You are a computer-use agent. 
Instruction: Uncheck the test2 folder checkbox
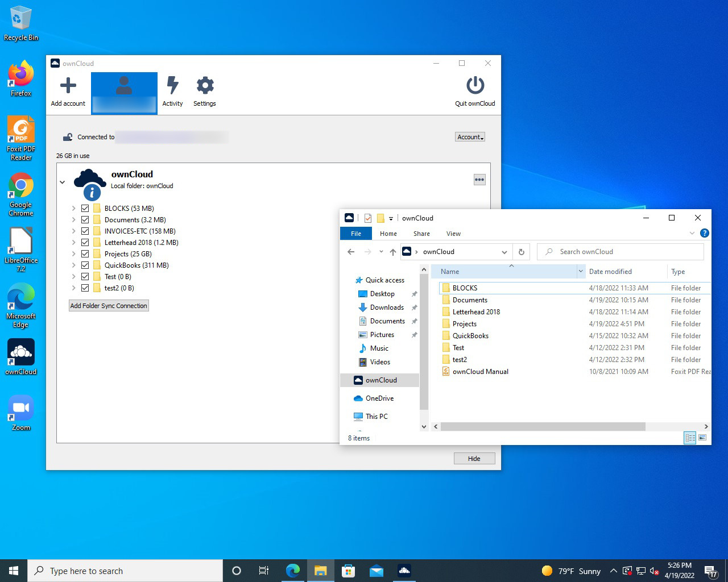(84, 288)
